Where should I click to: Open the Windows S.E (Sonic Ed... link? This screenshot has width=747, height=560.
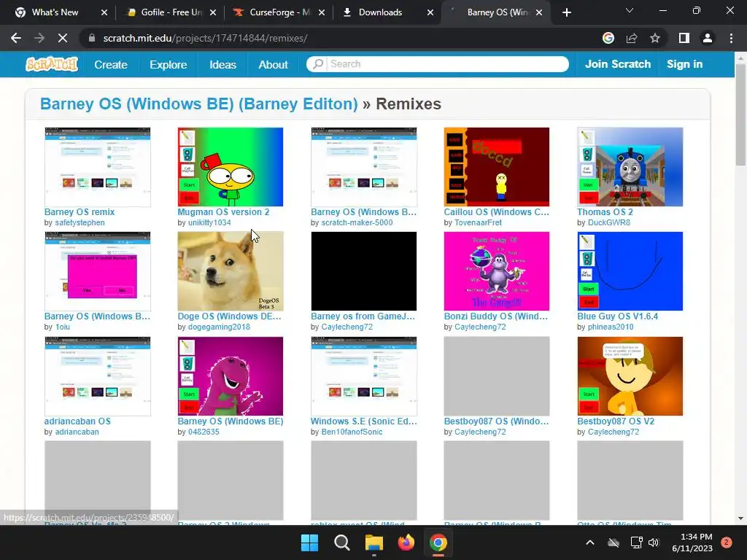[x=364, y=421]
